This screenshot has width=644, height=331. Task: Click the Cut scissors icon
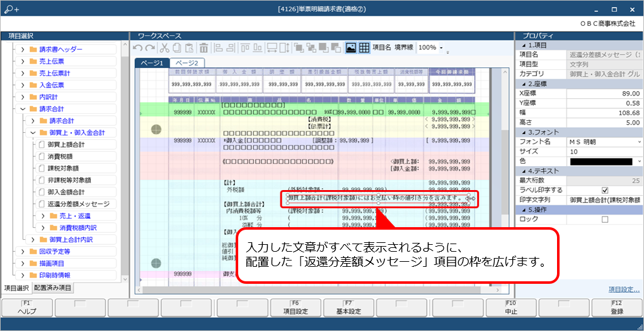point(164,48)
